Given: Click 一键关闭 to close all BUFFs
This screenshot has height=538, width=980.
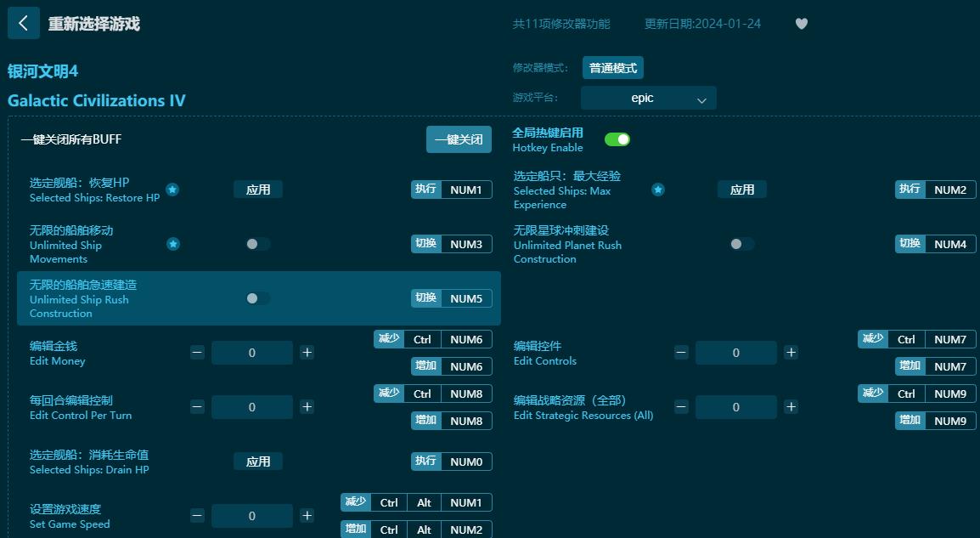Looking at the screenshot, I should point(459,139).
